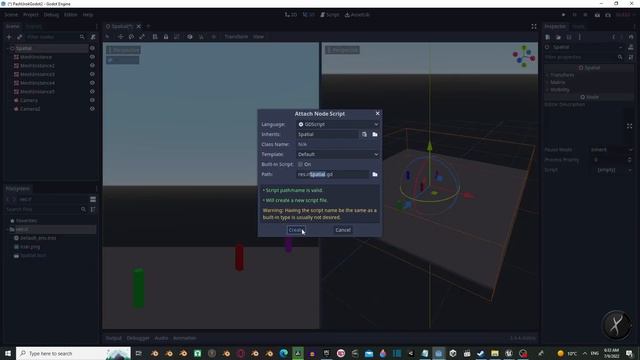Toggle visibility of Camera node

click(92, 100)
